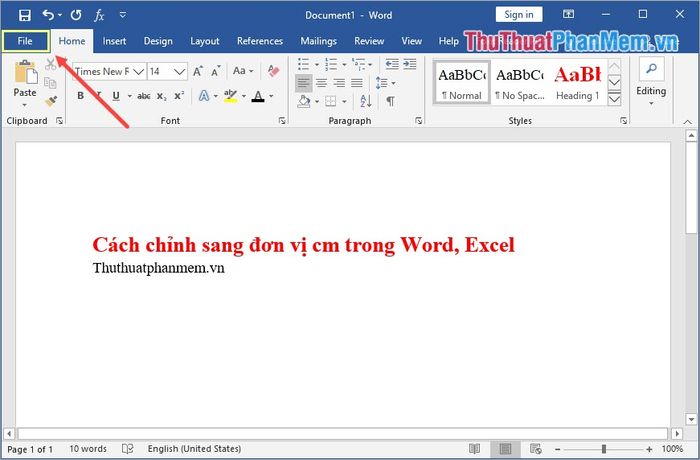Screen dimensions: 700x460
Task: Click the Borders icon
Action: click(331, 102)
